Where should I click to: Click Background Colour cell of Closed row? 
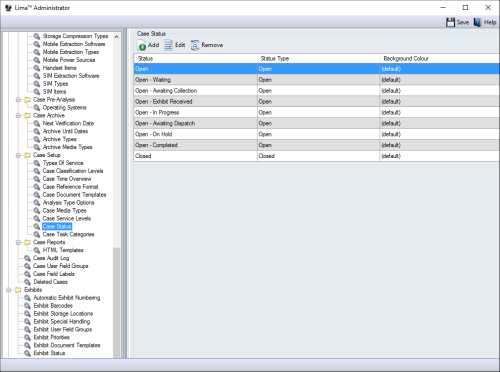pos(440,156)
